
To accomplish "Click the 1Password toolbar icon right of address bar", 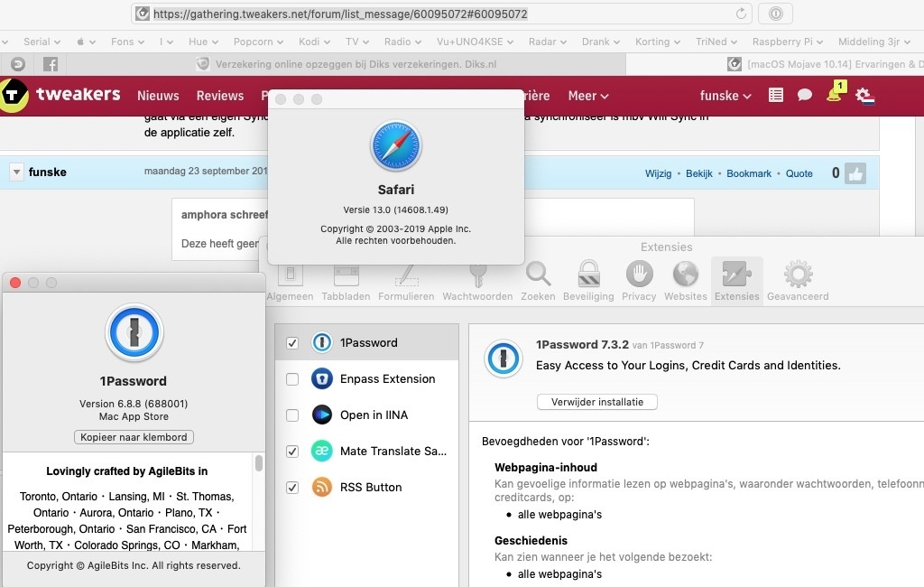I will coord(775,14).
